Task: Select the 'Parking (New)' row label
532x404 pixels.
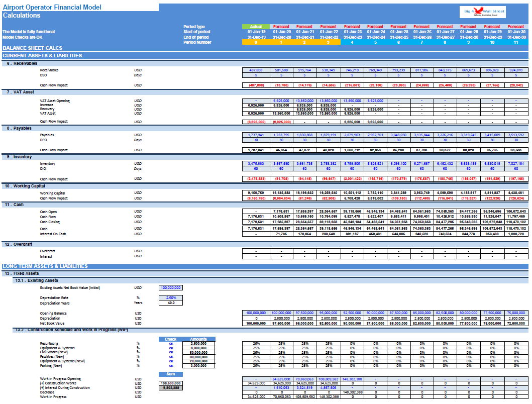Action: (x=51, y=366)
